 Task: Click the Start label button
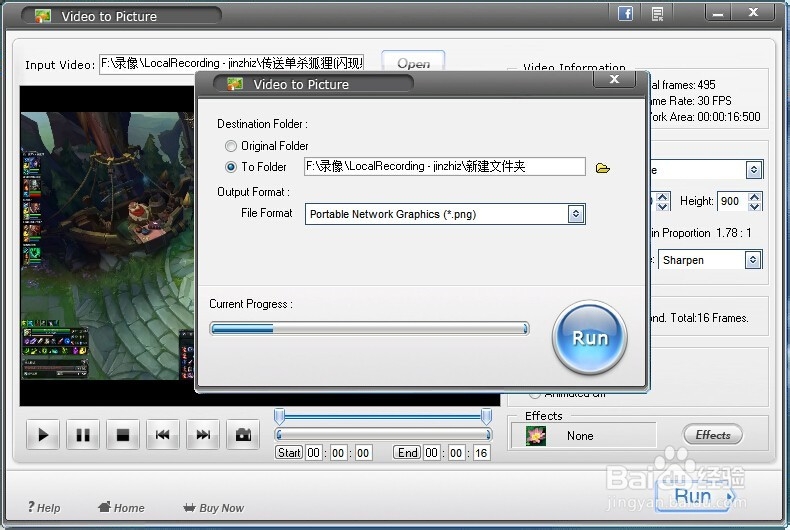pos(289,453)
